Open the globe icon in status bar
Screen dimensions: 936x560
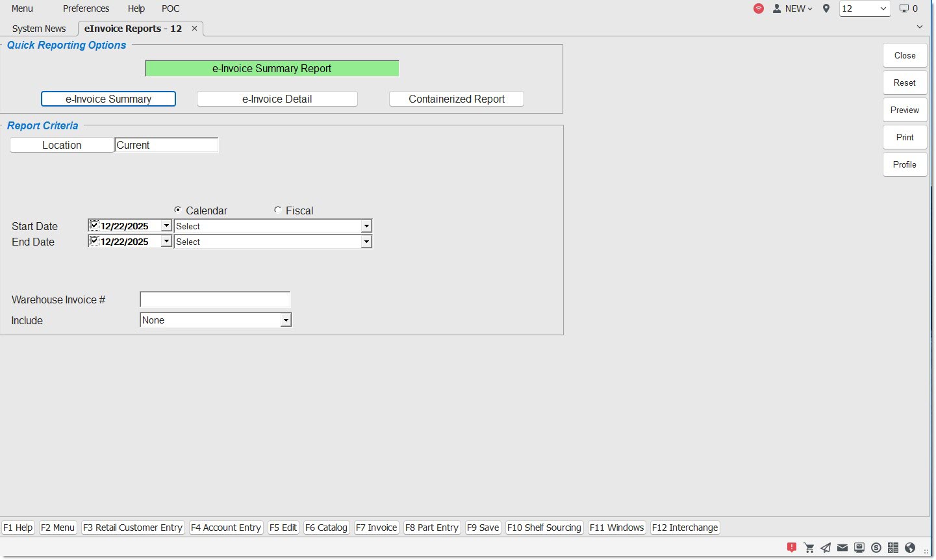[x=910, y=548]
